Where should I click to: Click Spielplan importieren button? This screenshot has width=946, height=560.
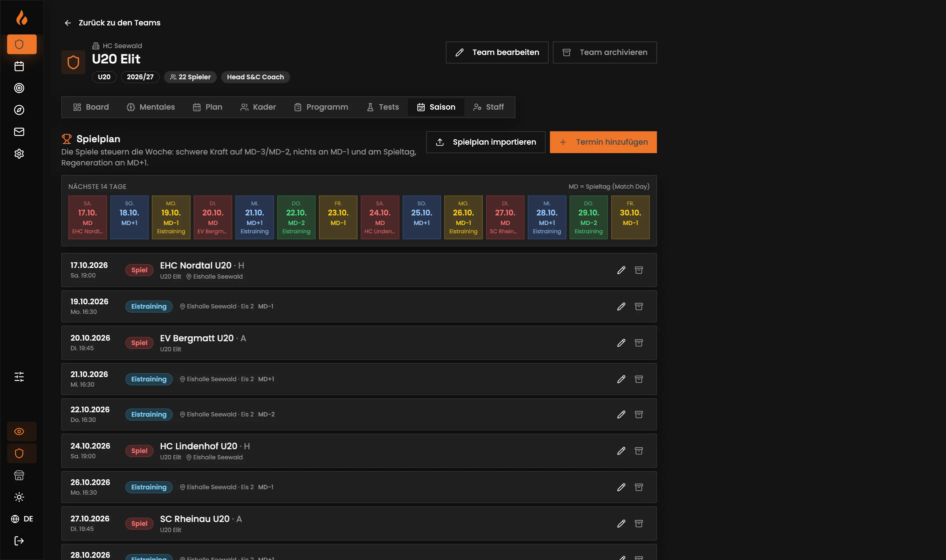486,142
